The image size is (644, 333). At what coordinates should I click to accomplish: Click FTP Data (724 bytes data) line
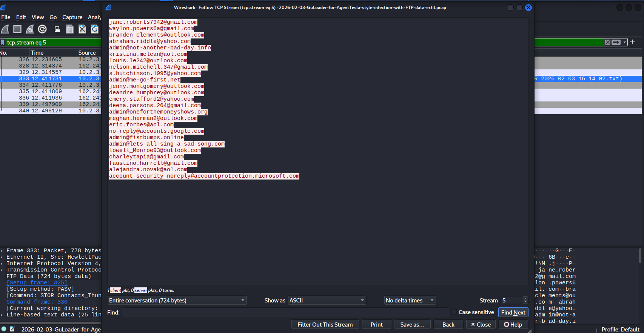49,276
